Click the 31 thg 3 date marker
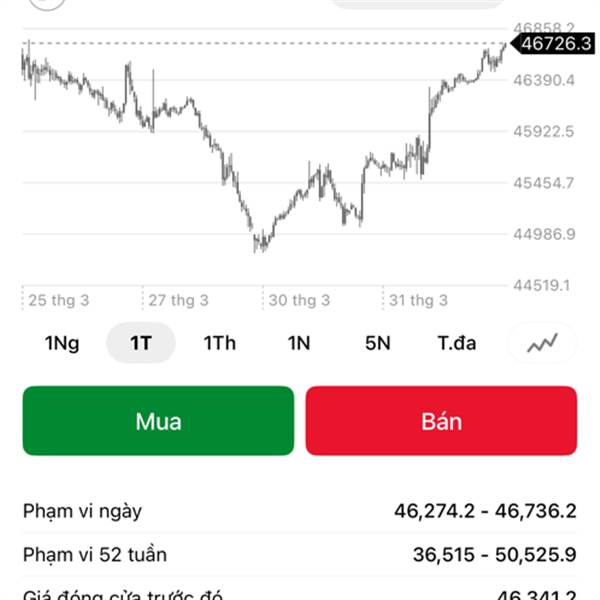600x600 pixels. pyautogui.click(x=418, y=300)
